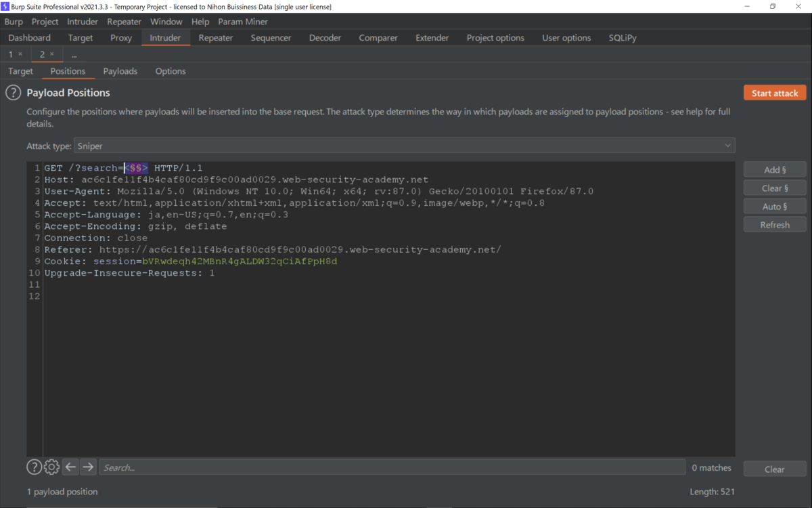Click the Host header line

tap(236, 179)
